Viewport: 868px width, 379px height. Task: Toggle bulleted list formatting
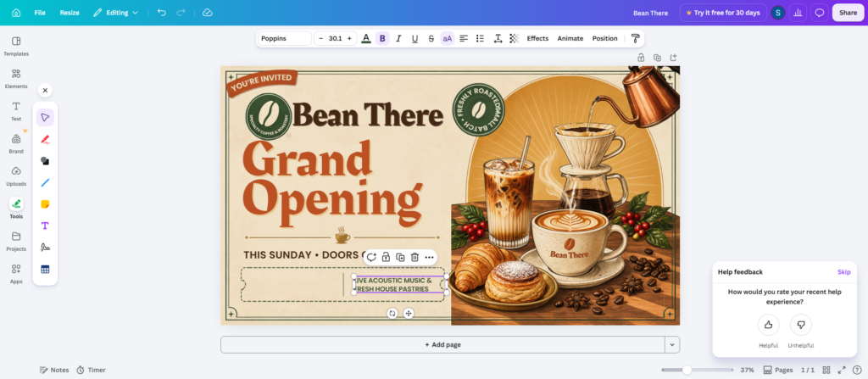pos(481,38)
